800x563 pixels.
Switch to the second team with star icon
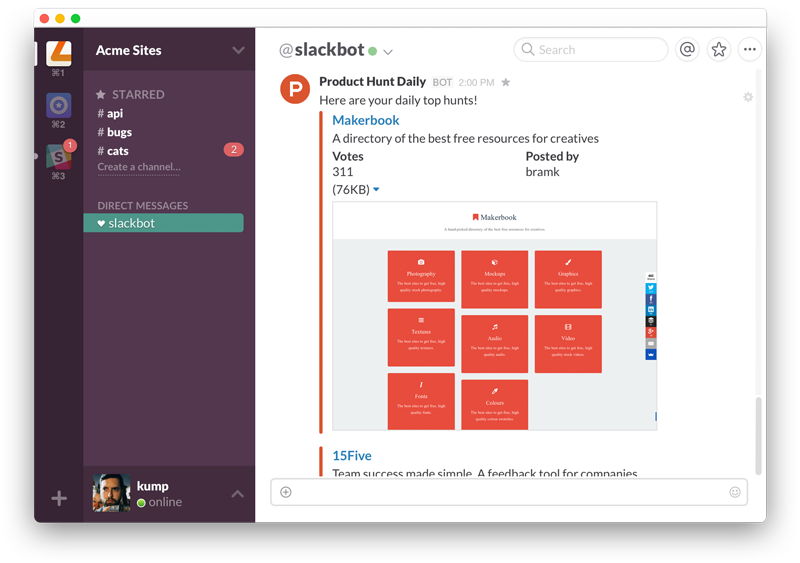[59, 105]
